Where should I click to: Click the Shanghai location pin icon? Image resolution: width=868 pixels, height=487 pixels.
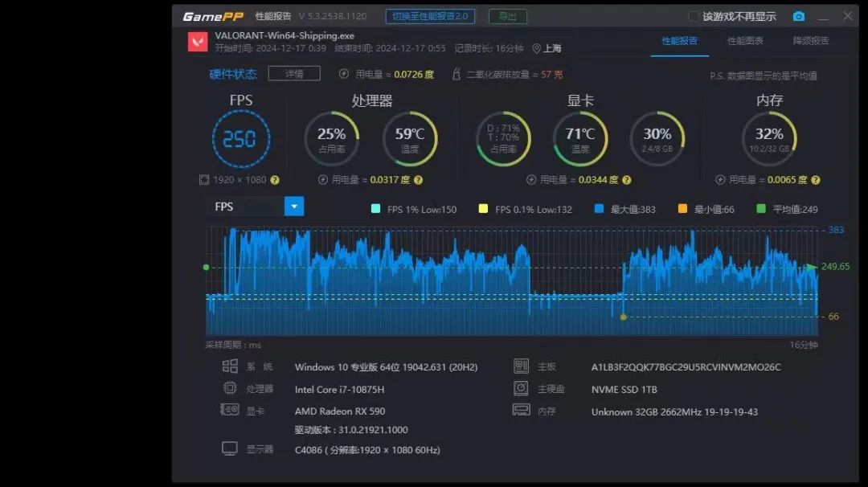point(536,49)
